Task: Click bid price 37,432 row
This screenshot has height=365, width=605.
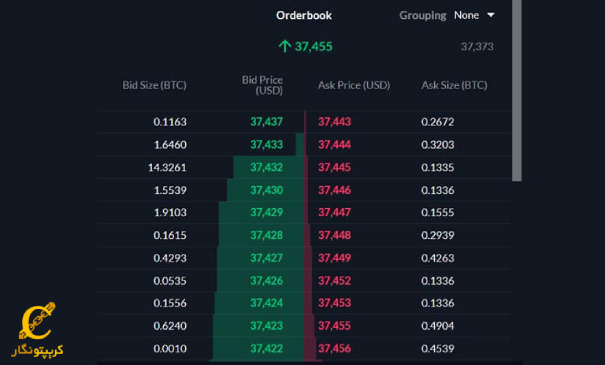Action: click(x=304, y=167)
